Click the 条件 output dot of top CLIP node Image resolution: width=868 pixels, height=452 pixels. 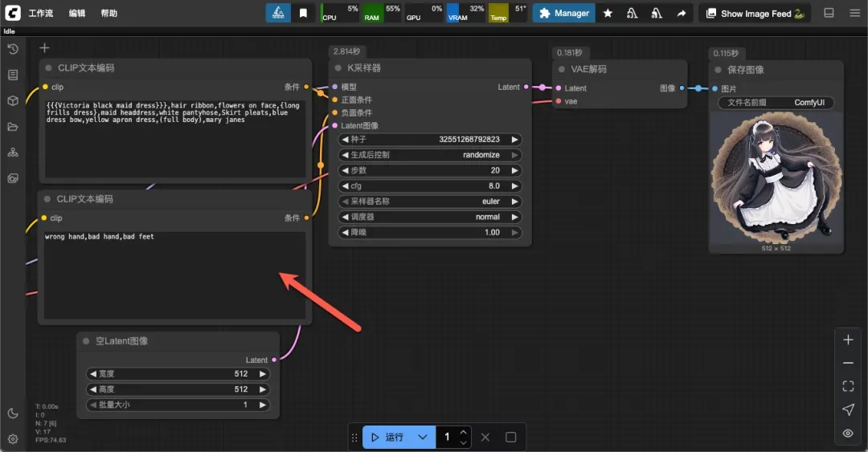click(x=306, y=87)
